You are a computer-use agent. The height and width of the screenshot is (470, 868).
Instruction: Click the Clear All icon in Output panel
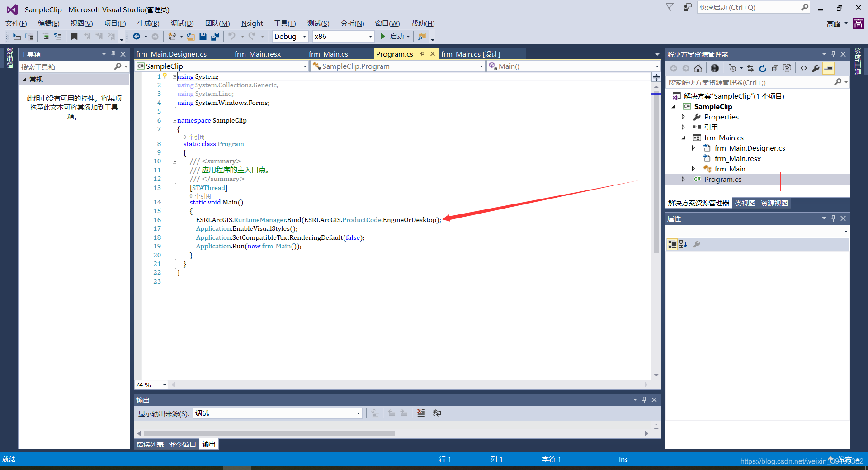coord(421,413)
